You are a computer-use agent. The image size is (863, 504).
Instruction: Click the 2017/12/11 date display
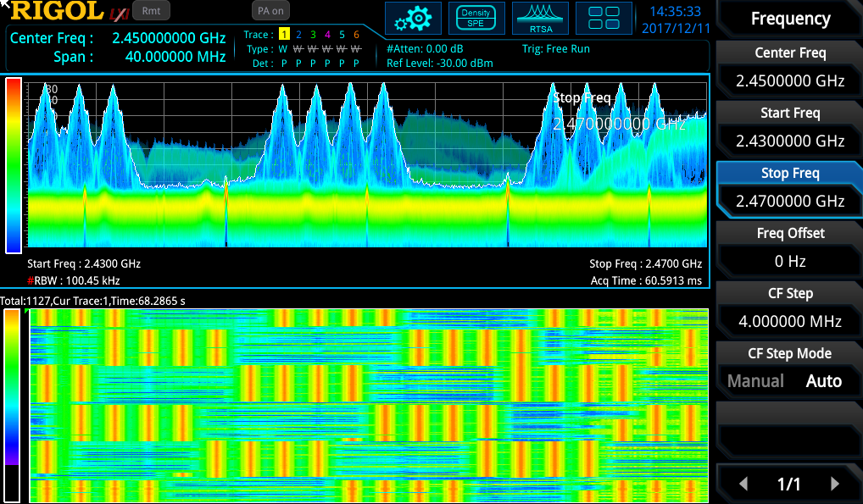pos(676,29)
